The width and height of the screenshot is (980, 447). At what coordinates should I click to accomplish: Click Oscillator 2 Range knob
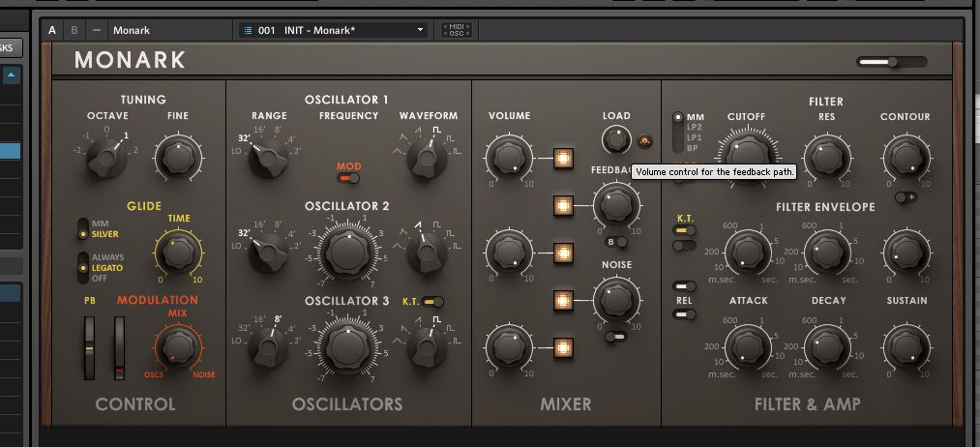(268, 253)
